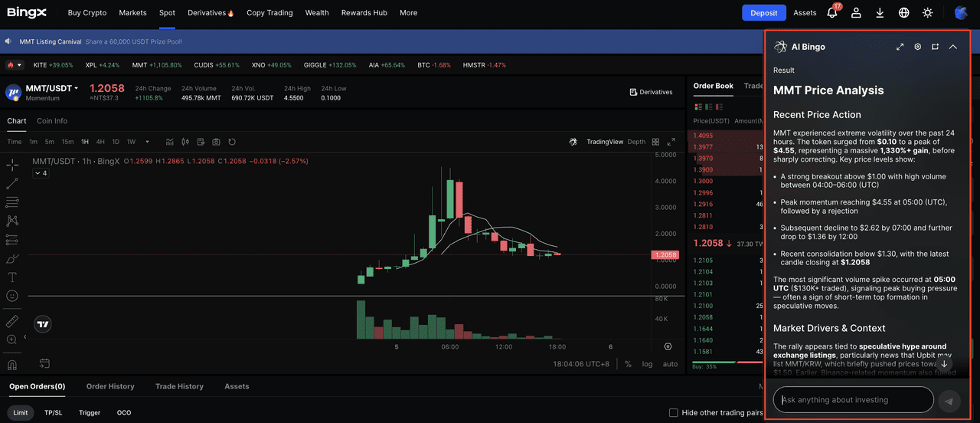980x423 pixels.
Task: Select the Text annotation tool
Action: point(12,277)
